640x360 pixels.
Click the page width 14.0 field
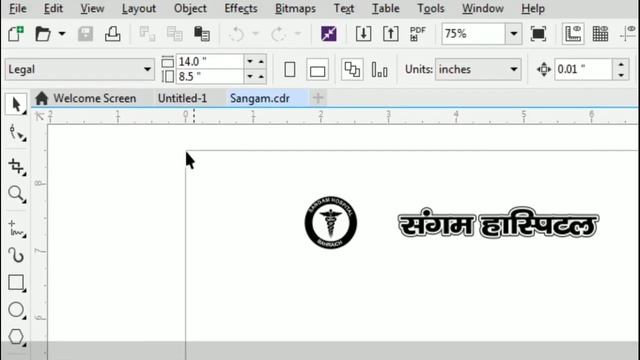(x=210, y=62)
